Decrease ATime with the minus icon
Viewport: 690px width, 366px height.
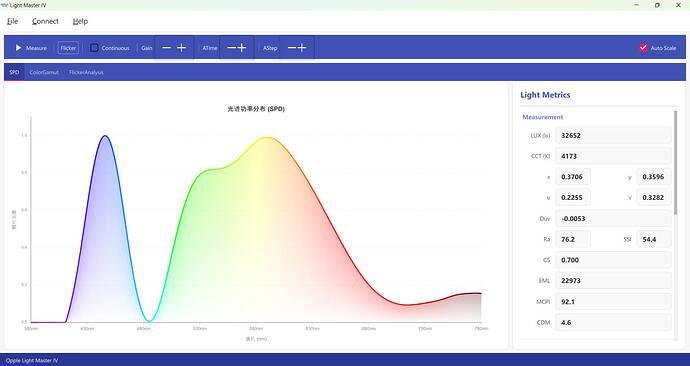(x=231, y=48)
